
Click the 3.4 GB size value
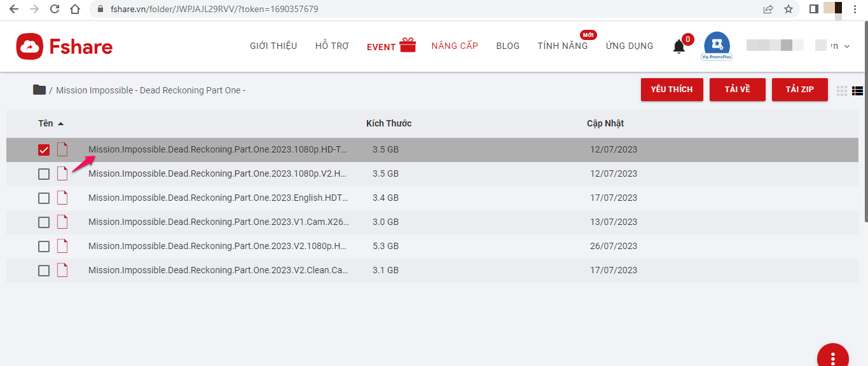[385, 198]
